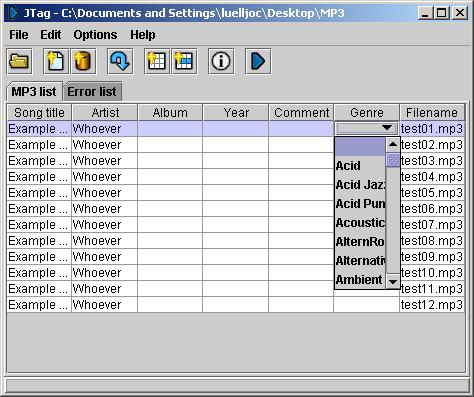Click the test11.mp3 filename cell
474x397 pixels.
(x=432, y=289)
